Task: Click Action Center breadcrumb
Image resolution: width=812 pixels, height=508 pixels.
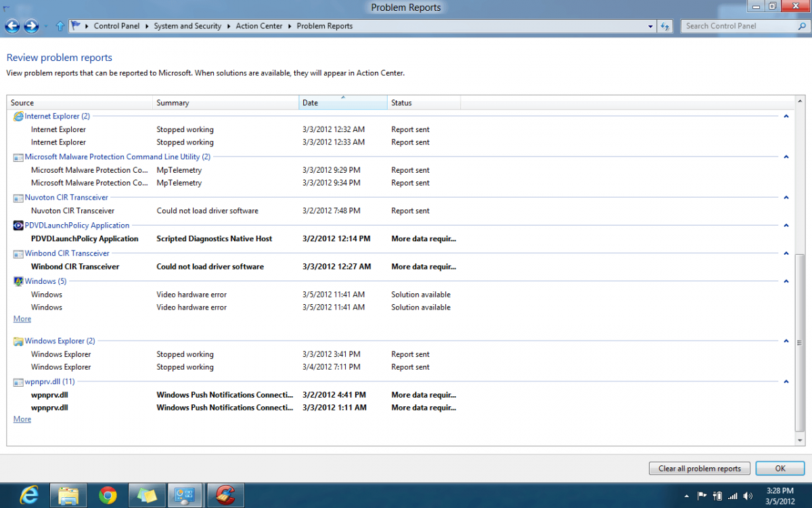Action: point(259,26)
